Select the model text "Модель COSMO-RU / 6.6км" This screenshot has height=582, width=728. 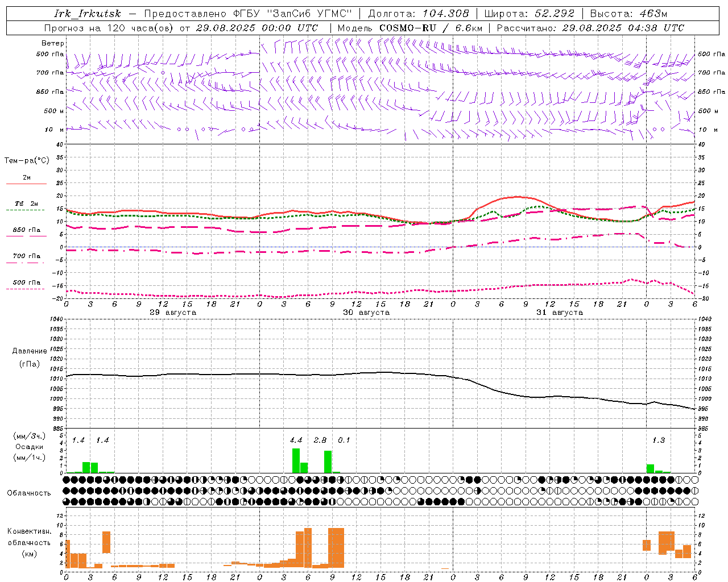tap(409, 28)
